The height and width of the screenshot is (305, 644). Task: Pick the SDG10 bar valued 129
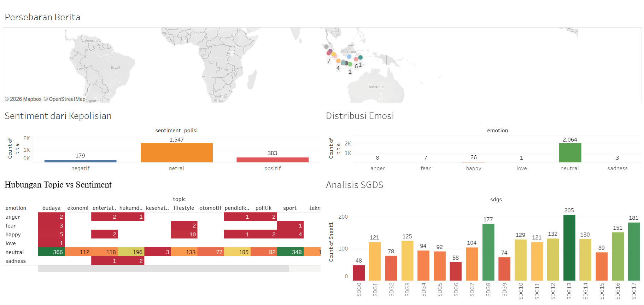(x=521, y=260)
